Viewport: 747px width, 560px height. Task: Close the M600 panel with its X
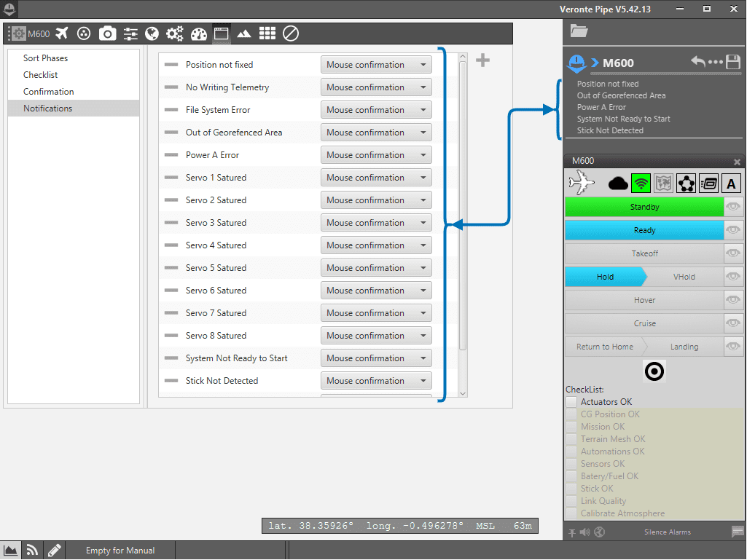pyautogui.click(x=737, y=162)
